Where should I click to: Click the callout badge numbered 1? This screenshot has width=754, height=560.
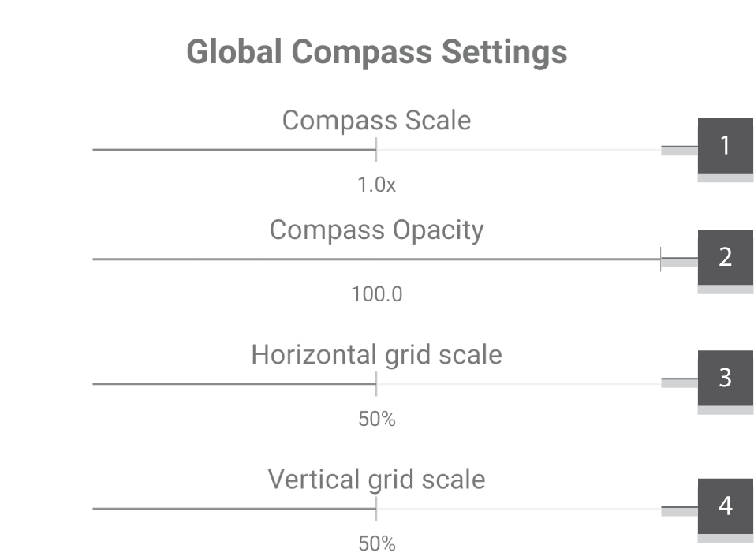coord(725,146)
